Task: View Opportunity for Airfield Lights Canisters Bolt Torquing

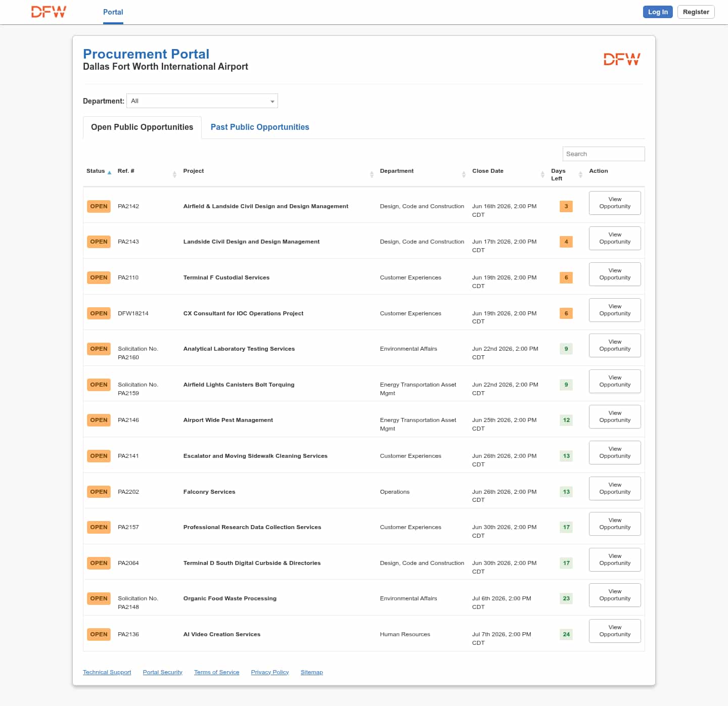Action: [x=615, y=381]
